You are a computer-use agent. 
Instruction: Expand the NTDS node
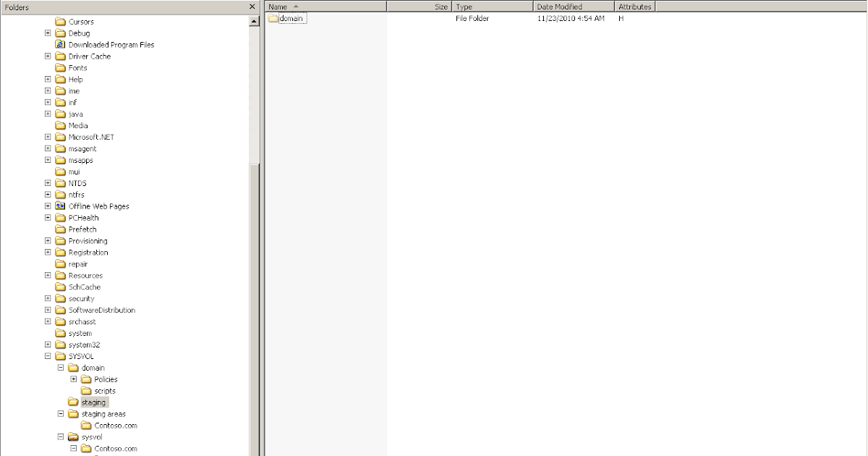(48, 182)
